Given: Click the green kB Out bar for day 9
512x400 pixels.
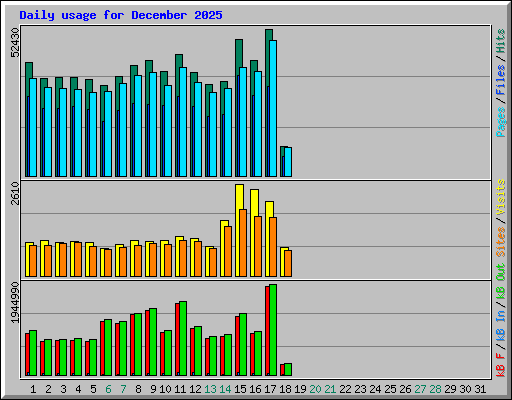Looking at the screenshot, I should pos(153,342).
